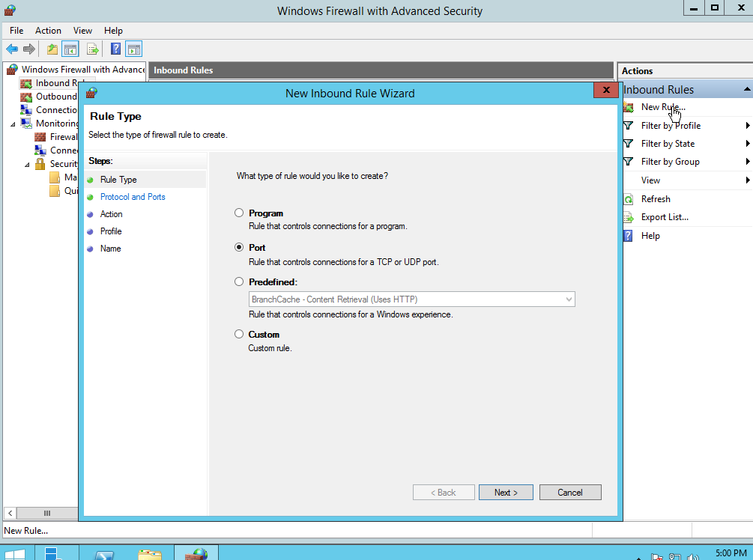Click the console tree horizontal scrollbar thumb
The image size is (753, 560).
point(47,513)
